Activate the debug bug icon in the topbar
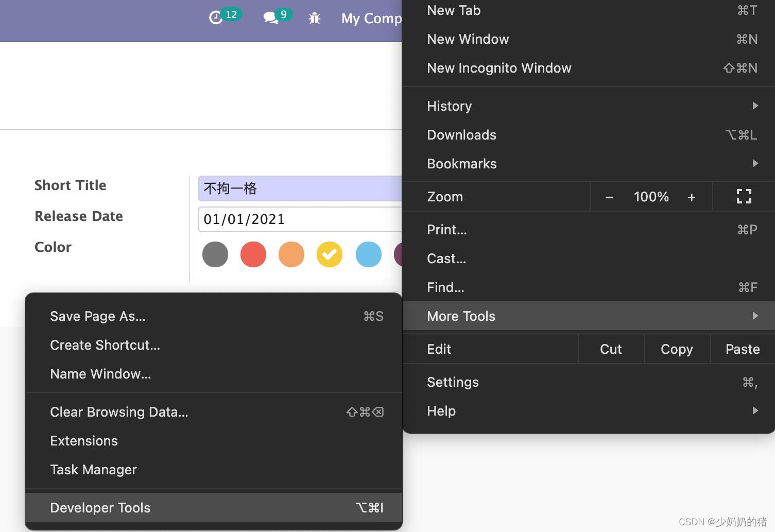Screen dimensions: 775x532 tap(314, 18)
